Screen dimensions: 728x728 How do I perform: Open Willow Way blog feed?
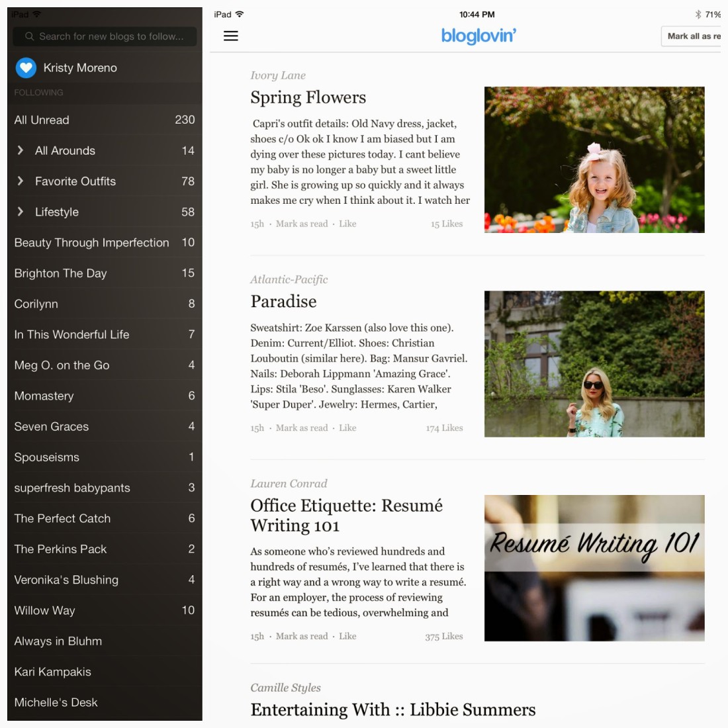[x=105, y=610]
